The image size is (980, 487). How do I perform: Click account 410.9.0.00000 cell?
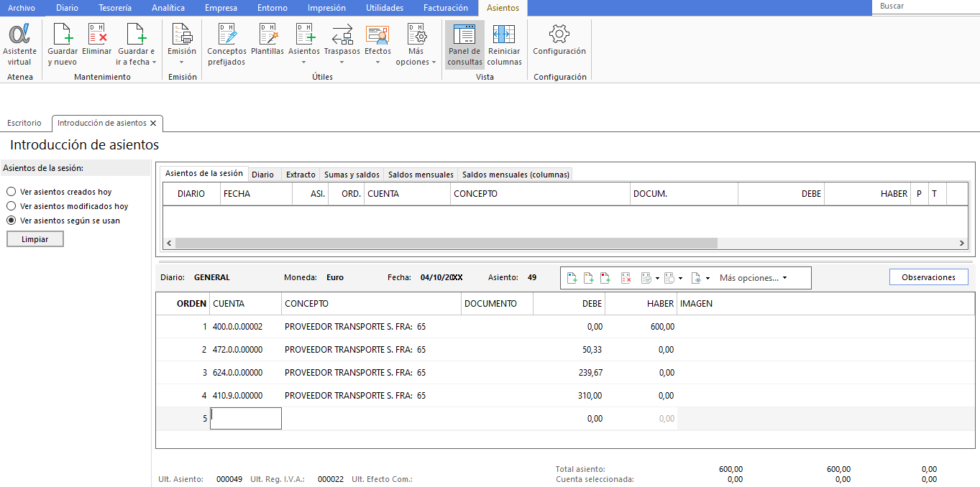coord(245,396)
